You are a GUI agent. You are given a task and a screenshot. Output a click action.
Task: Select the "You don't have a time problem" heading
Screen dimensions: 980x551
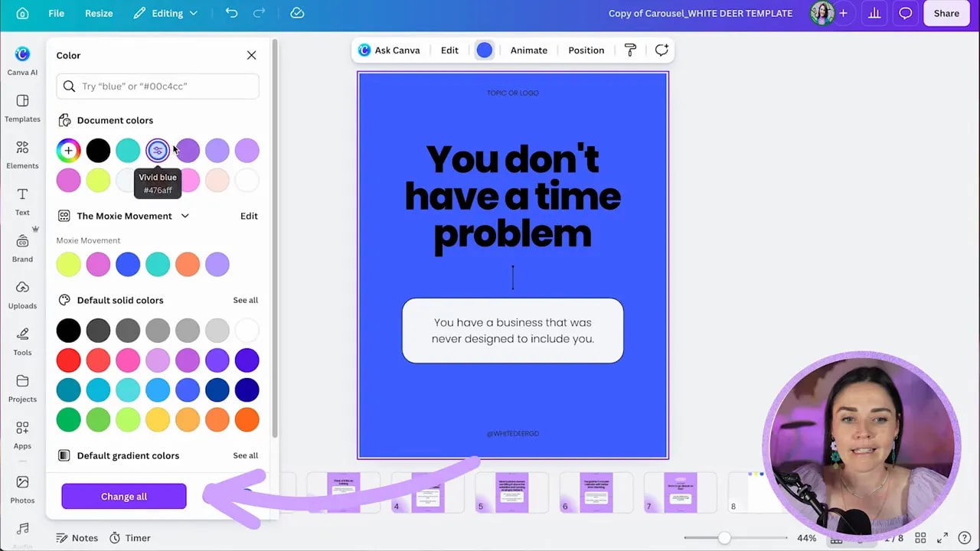tap(513, 197)
